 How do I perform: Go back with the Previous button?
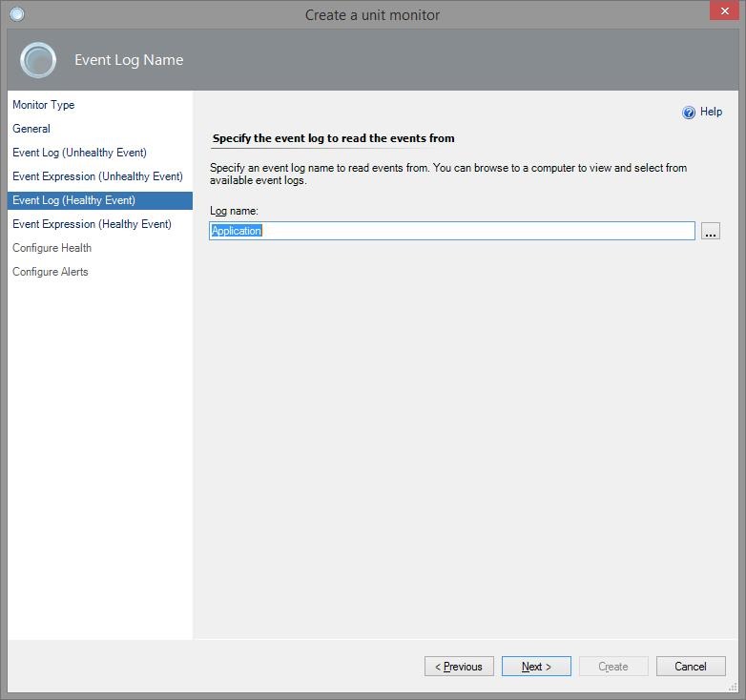[459, 667]
